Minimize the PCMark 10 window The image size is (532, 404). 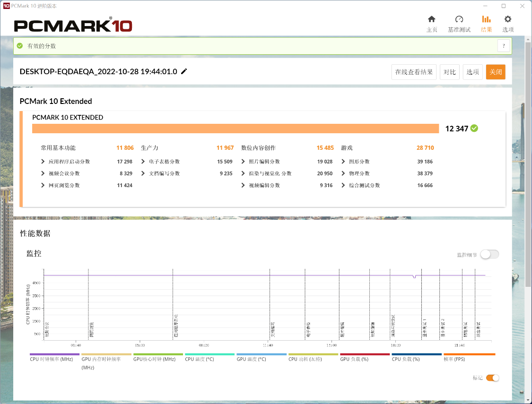pos(485,6)
